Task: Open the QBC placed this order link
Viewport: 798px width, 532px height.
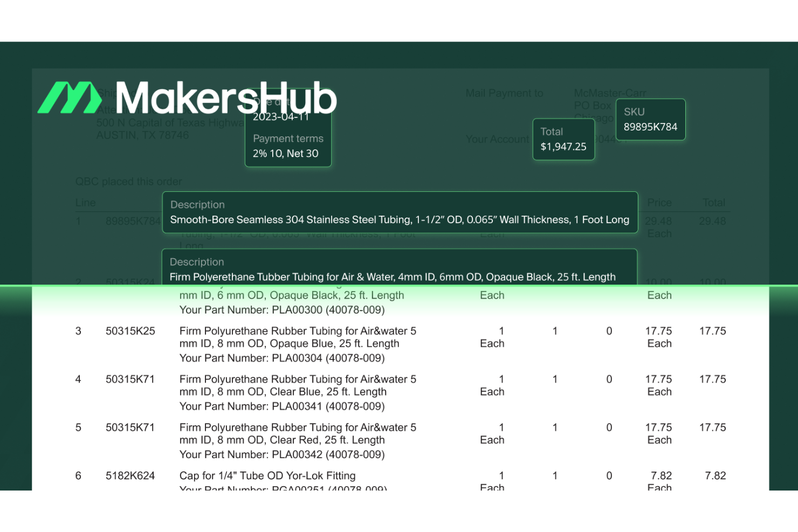Action: click(128, 181)
